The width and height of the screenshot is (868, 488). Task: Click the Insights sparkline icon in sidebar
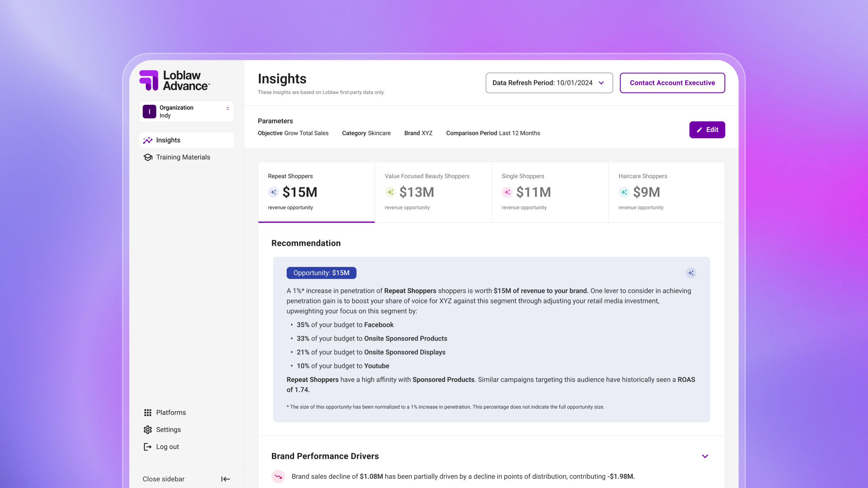point(148,140)
